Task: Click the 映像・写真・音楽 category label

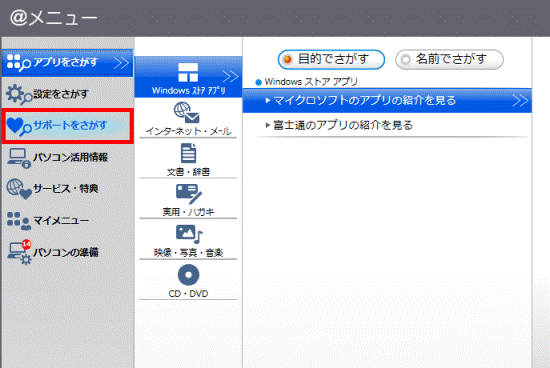Action: tap(188, 253)
